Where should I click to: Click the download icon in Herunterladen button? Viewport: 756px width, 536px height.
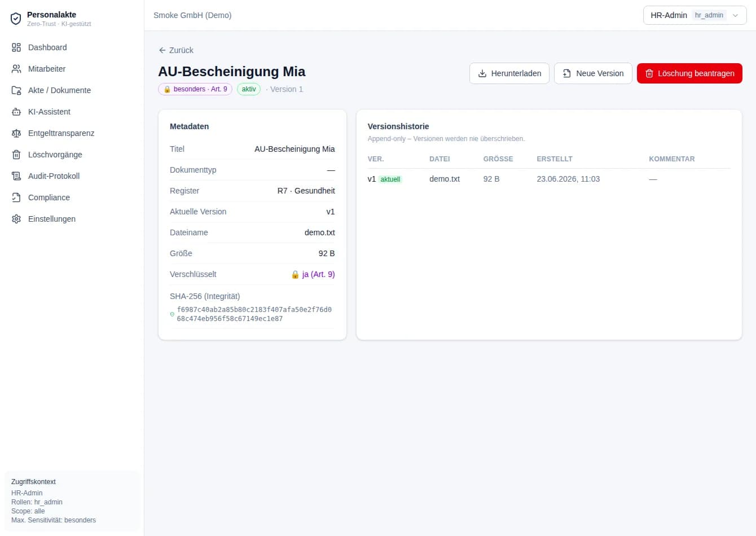coord(482,73)
